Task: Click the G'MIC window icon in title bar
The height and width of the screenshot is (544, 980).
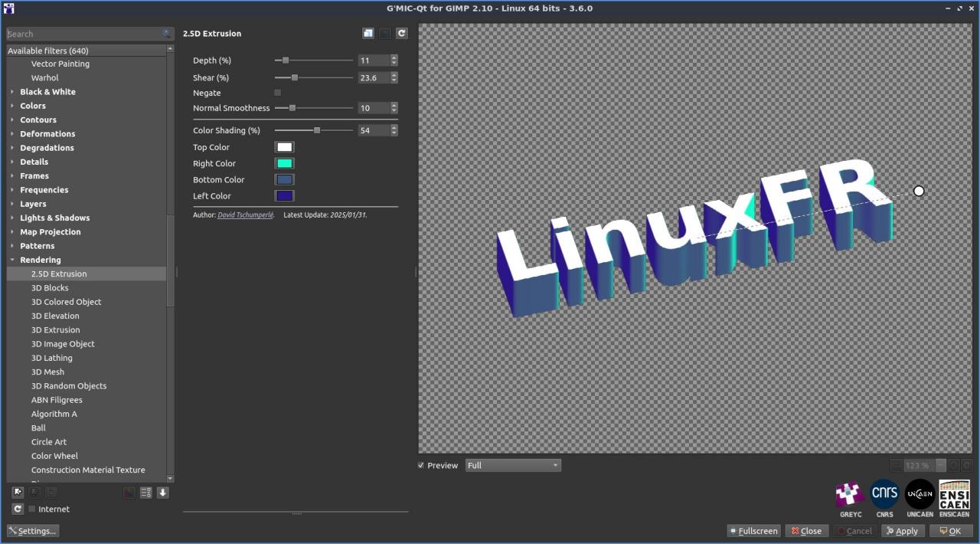Action: tap(8, 8)
